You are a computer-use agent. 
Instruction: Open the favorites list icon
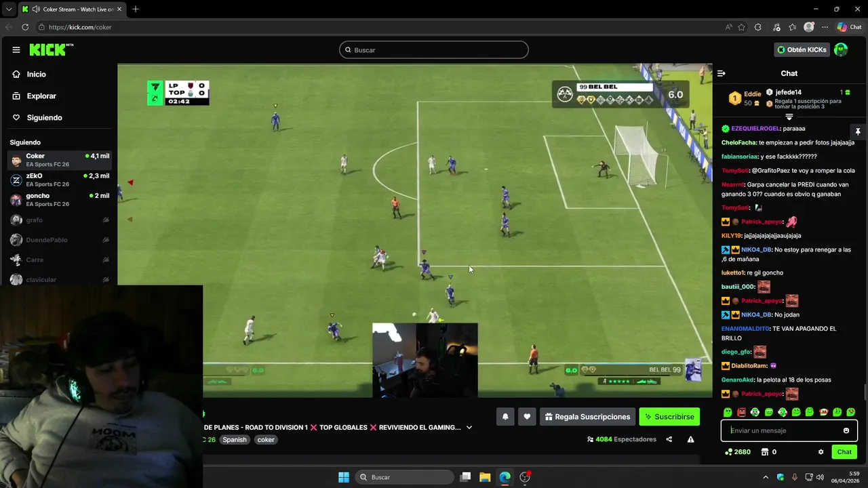coord(792,27)
